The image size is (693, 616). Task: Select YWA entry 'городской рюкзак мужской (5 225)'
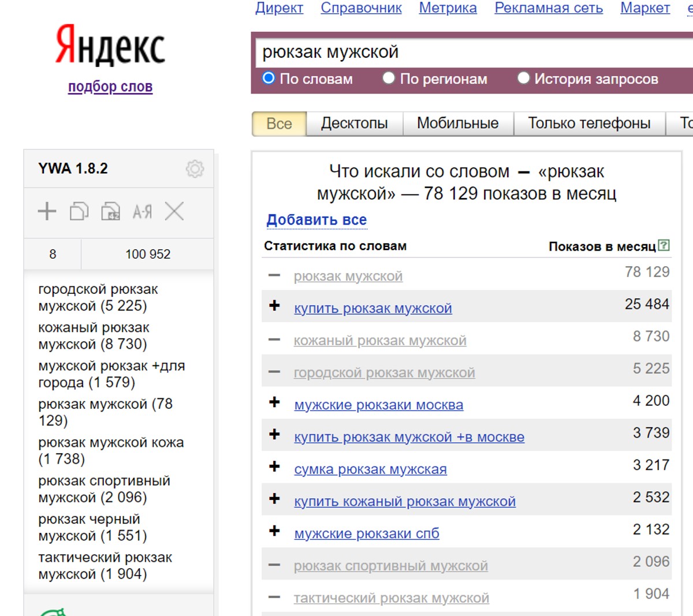98,297
